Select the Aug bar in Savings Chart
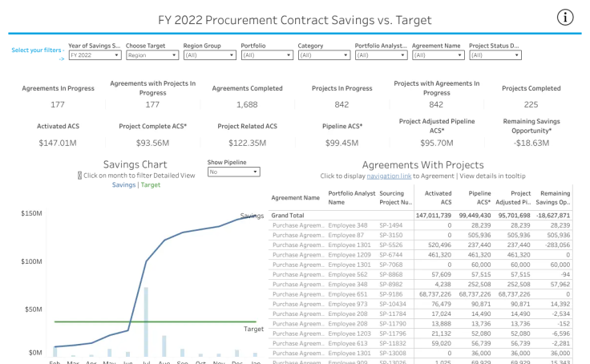This screenshot has width=590, height=364. [x=164, y=346]
